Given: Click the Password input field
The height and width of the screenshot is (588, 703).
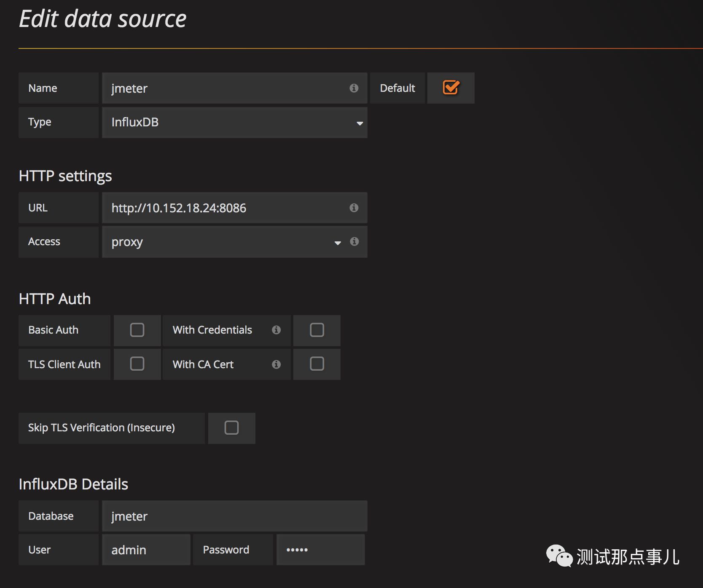Looking at the screenshot, I should point(321,550).
